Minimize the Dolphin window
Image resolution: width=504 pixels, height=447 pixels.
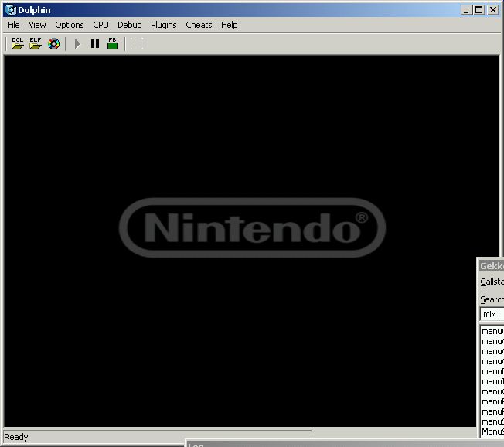pos(466,10)
